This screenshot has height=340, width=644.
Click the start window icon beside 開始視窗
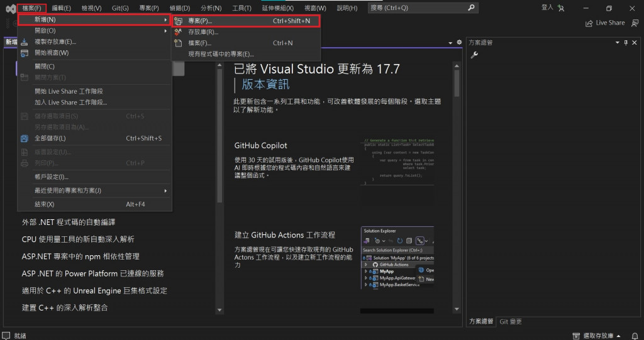[x=25, y=53]
